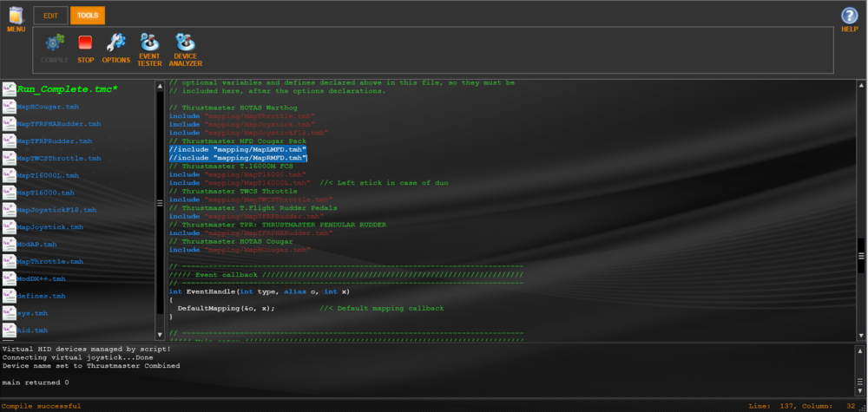
Task: Click the file icon beside Run_Complete.tmc*
Action: (9, 89)
